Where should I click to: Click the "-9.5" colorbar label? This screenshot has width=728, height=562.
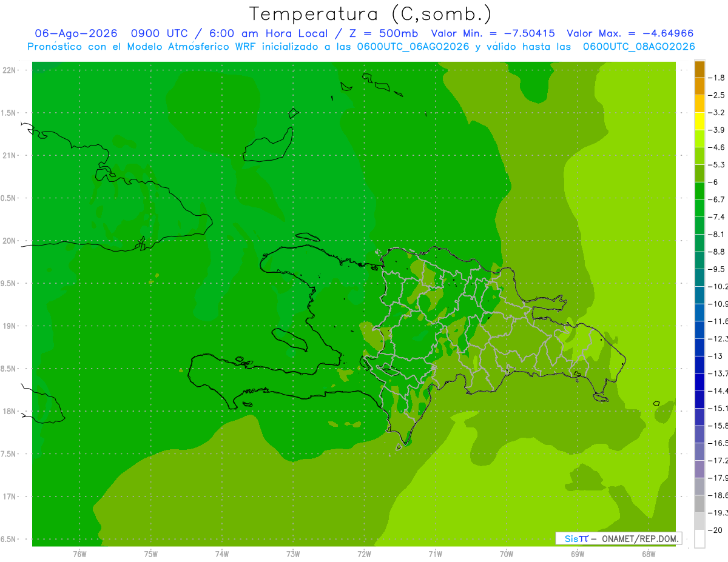pos(716,269)
